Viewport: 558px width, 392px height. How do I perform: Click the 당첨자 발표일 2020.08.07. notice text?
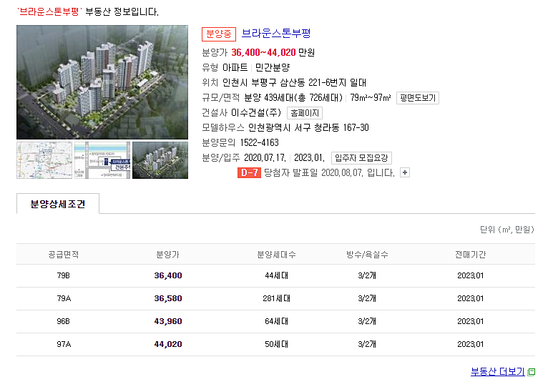329,173
